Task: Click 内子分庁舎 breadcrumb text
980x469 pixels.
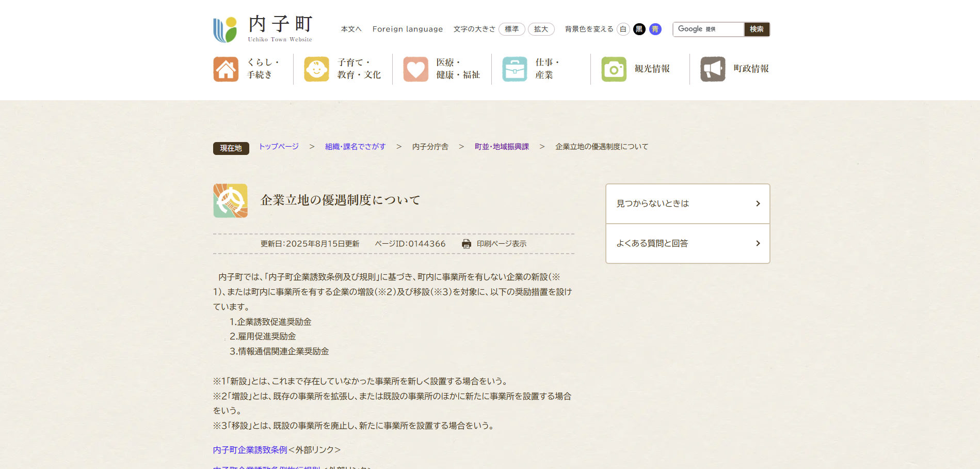Action: pyautogui.click(x=430, y=147)
